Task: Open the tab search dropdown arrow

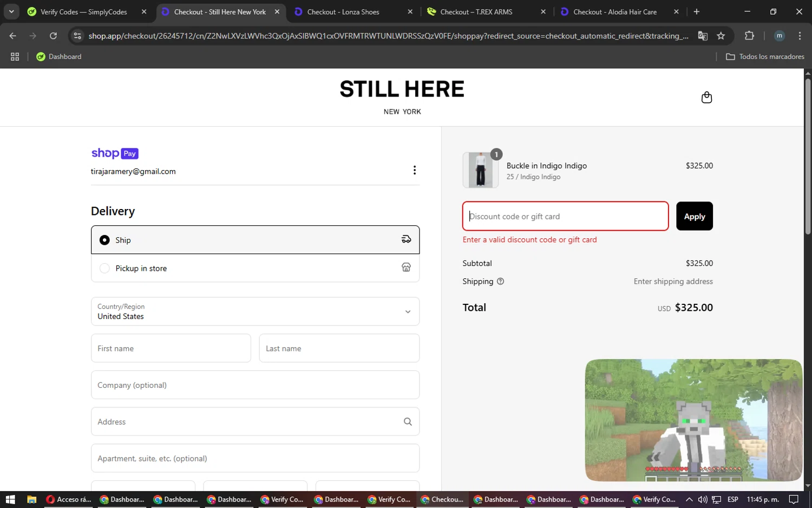Action: (11, 12)
